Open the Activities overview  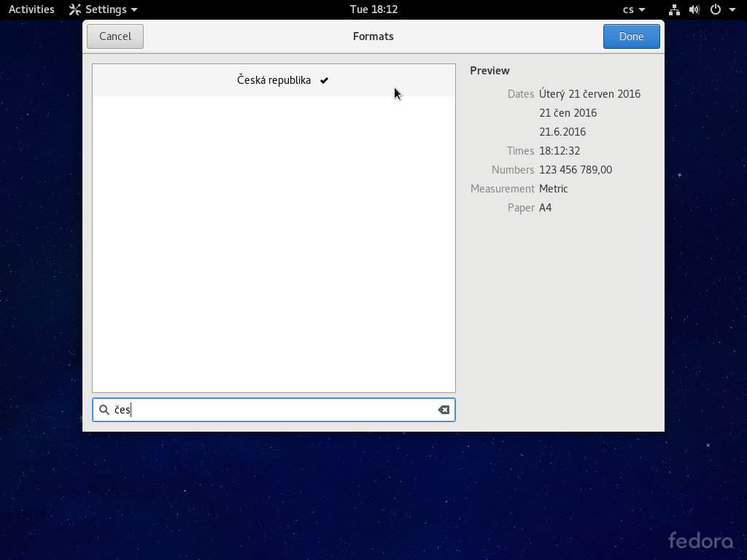tap(31, 9)
